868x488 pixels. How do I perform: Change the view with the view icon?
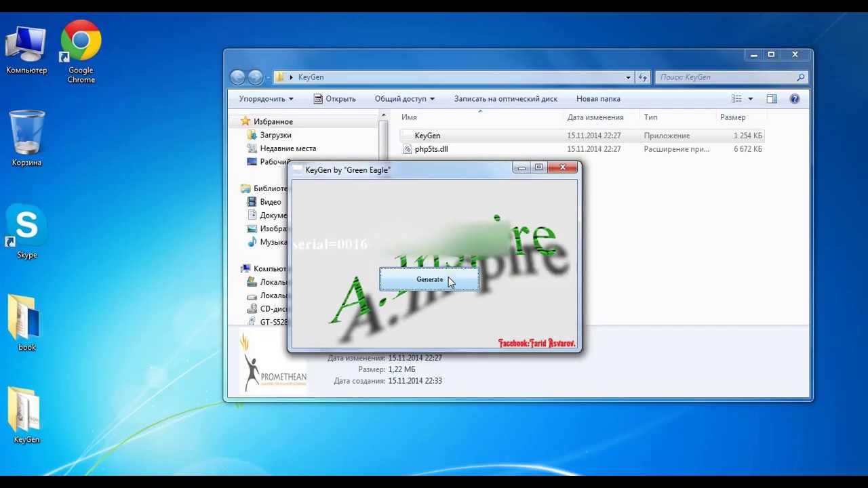(x=737, y=99)
